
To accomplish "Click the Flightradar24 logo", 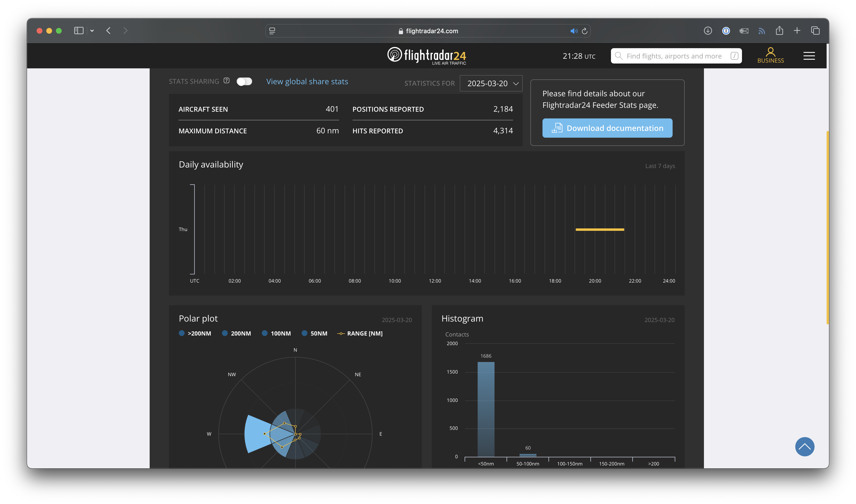I will 427,56.
